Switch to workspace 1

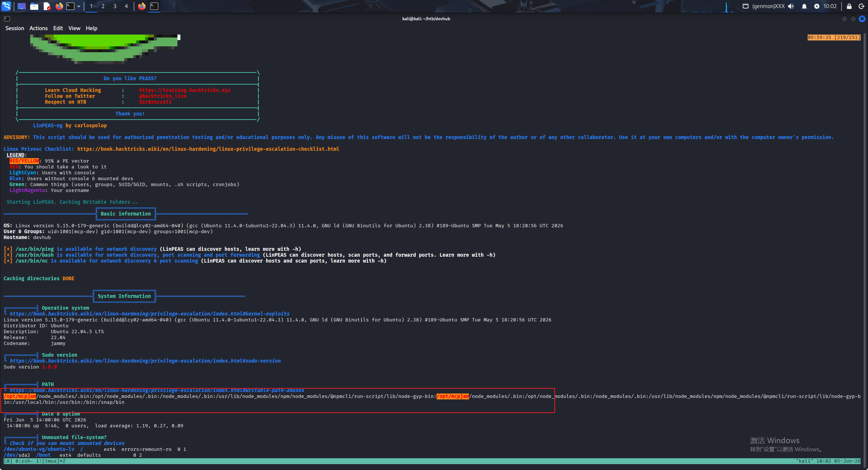(x=91, y=6)
